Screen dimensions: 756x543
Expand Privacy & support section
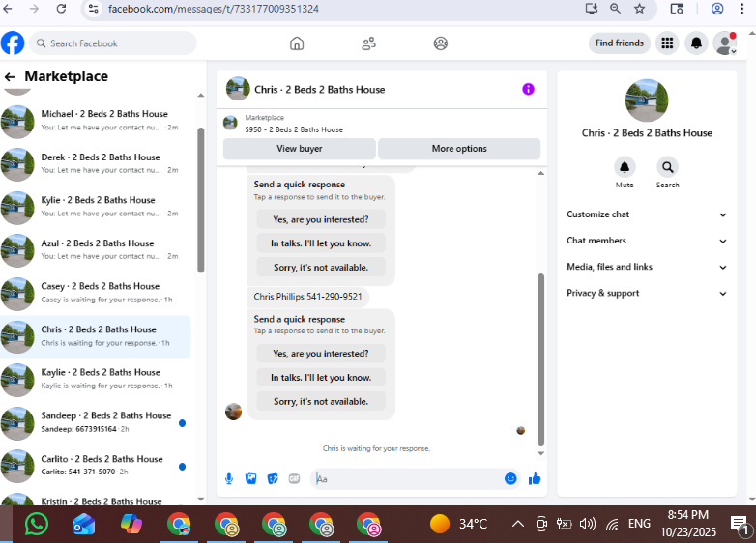[647, 293]
